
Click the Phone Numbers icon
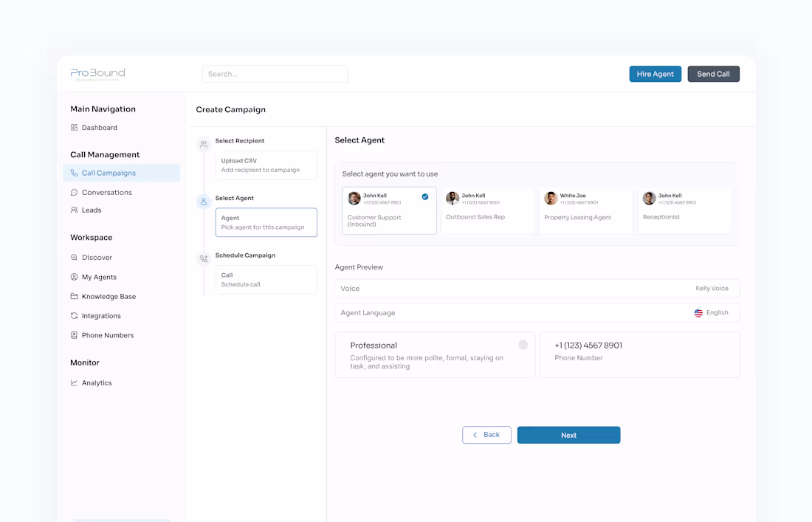(x=74, y=335)
